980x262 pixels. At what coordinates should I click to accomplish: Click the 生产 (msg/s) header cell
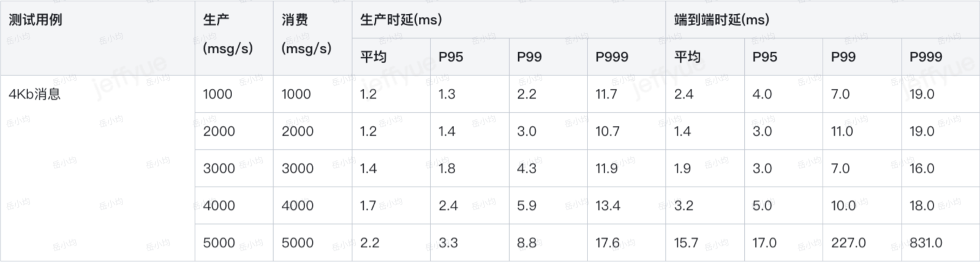coord(227,34)
